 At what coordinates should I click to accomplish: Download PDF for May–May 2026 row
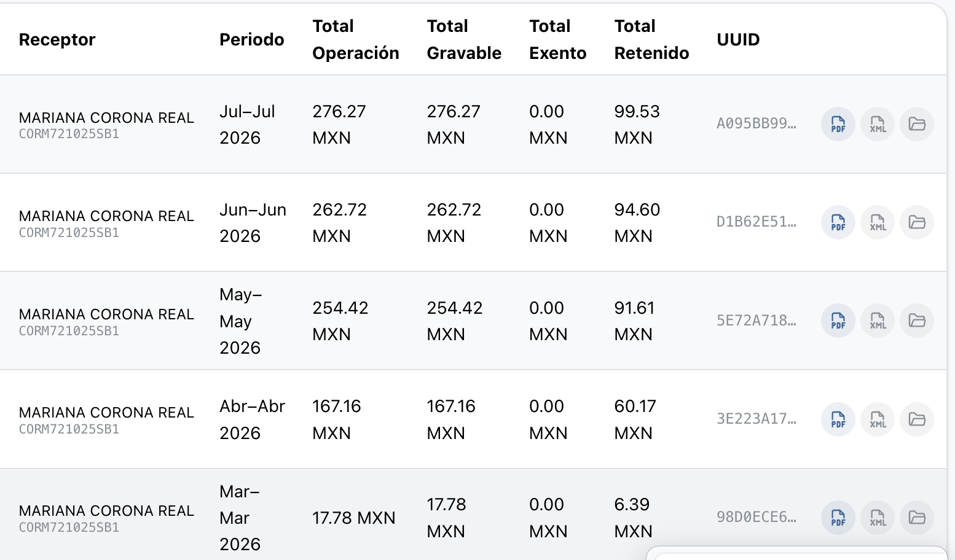click(x=838, y=321)
